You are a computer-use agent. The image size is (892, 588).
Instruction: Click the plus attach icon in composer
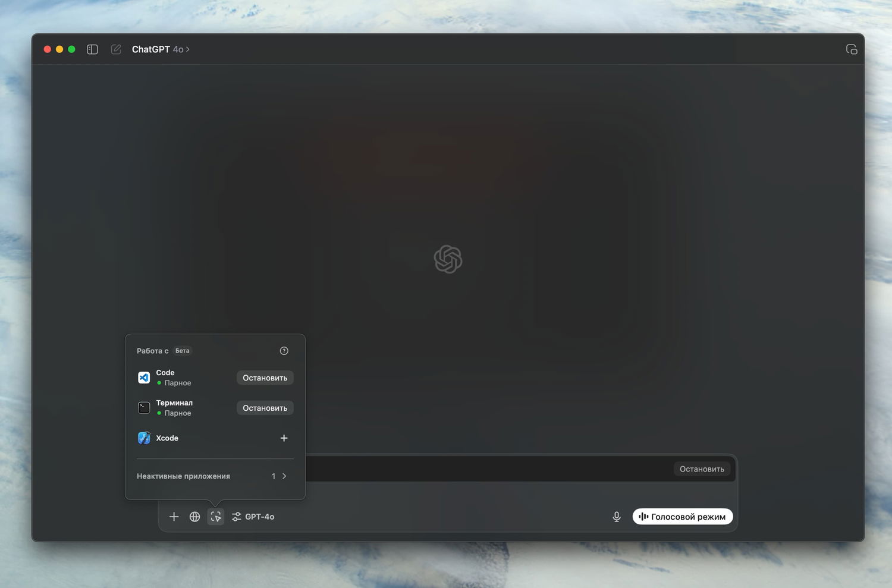pyautogui.click(x=174, y=517)
